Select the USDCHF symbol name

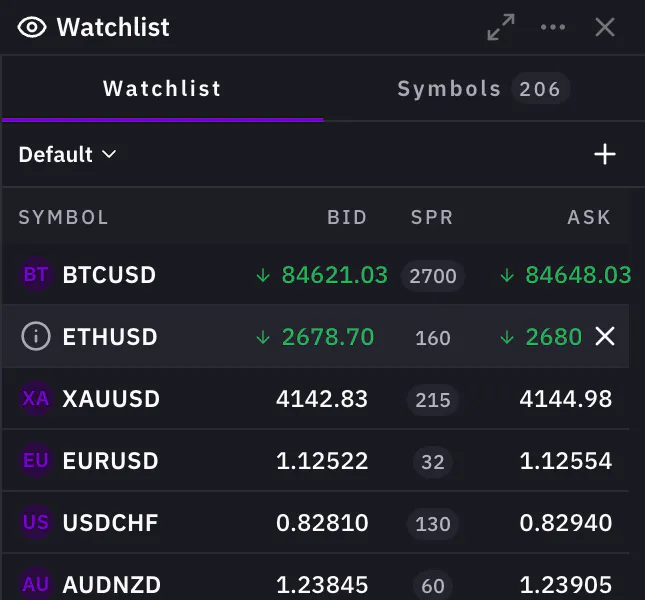(111, 523)
